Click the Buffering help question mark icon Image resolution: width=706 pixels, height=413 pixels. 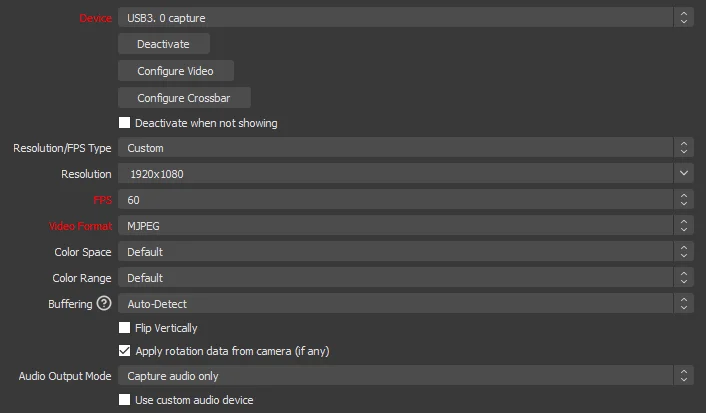[x=103, y=304]
